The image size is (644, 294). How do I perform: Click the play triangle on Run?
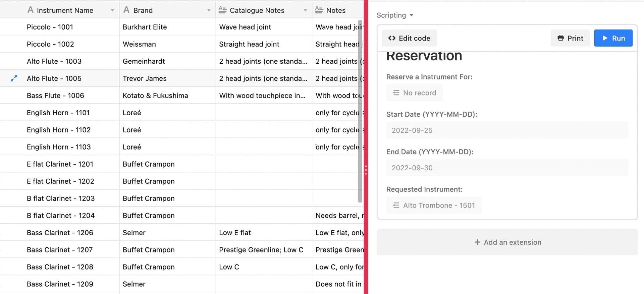coord(605,38)
